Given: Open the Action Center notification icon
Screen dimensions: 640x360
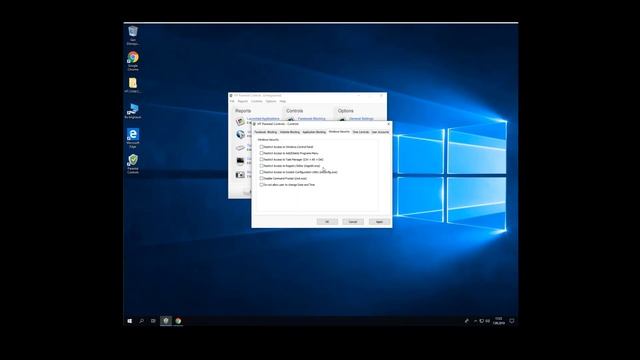Looking at the screenshot, I should coord(511,321).
